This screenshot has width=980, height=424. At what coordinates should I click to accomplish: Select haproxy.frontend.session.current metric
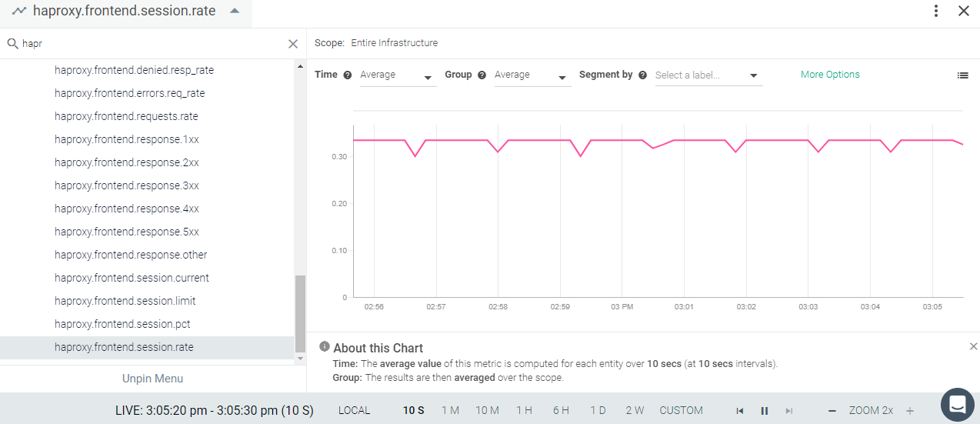(132, 278)
